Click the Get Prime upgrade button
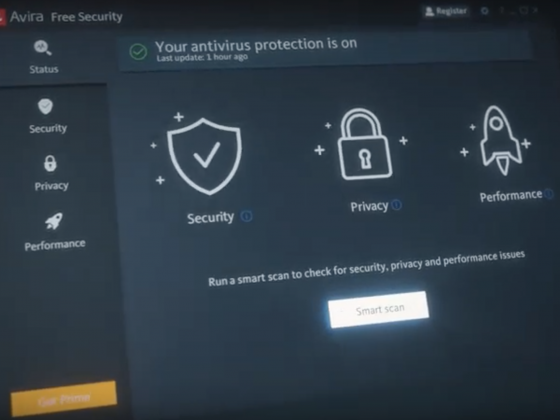The height and width of the screenshot is (420, 560). 64,399
